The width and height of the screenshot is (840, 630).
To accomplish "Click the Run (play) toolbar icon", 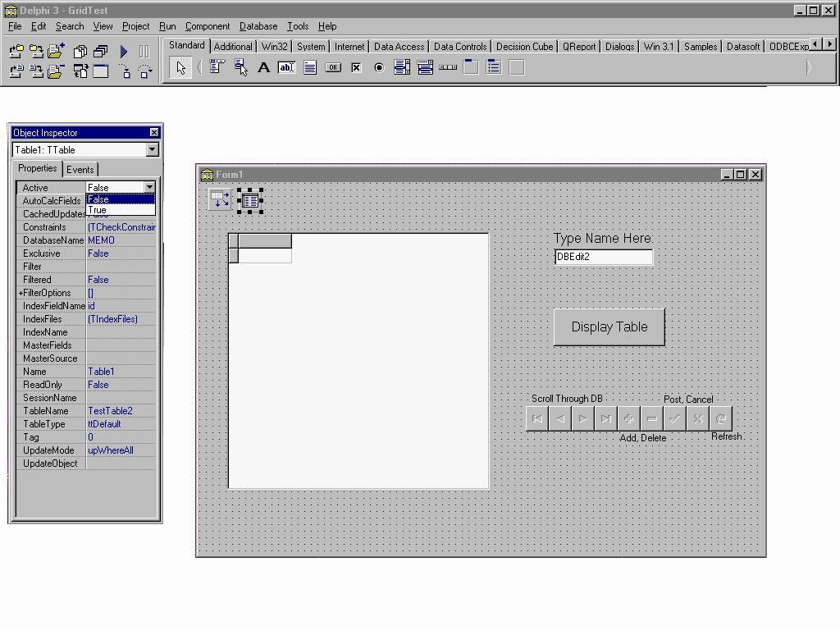I will (124, 52).
